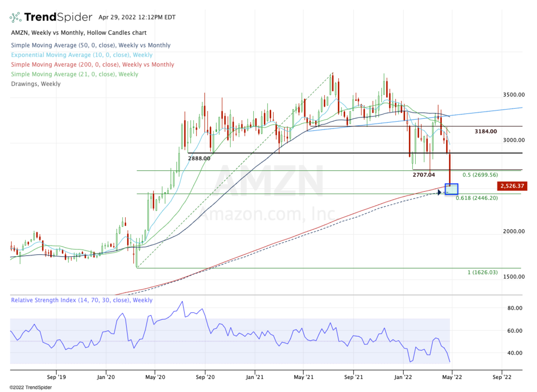
Task: Click the red 2,526.37 current price tag
Action: (512, 185)
